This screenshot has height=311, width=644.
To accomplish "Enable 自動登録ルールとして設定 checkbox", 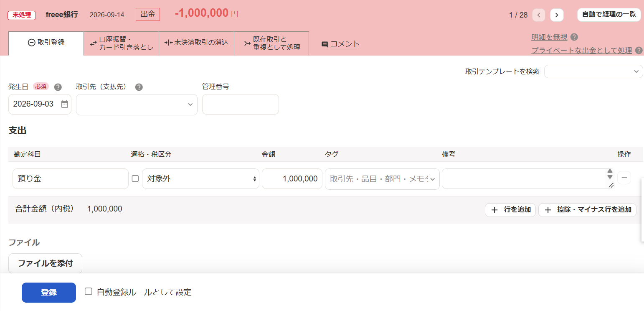I will tap(88, 291).
